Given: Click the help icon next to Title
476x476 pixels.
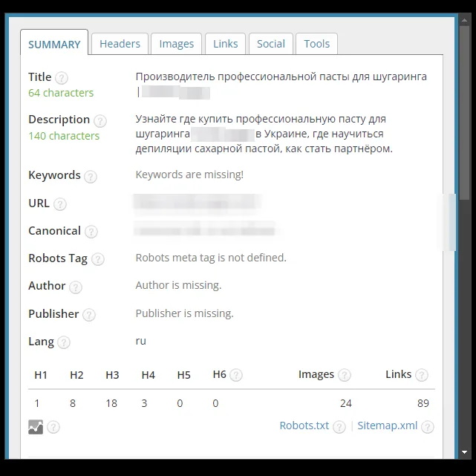Looking at the screenshot, I should (x=62, y=78).
